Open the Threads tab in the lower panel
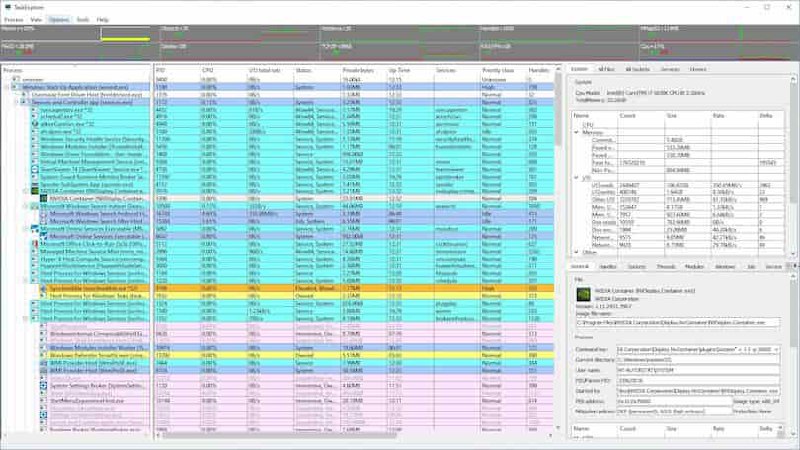The width and height of the screenshot is (800, 450). click(x=666, y=267)
